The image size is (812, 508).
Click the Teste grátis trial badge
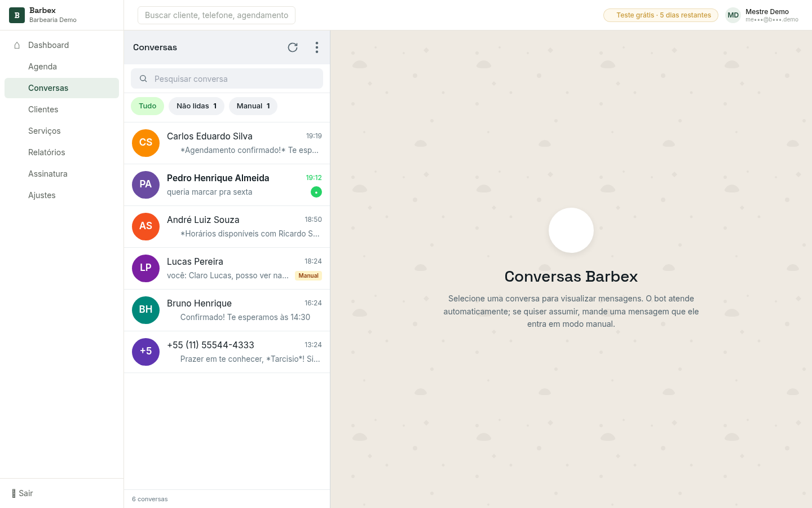[x=661, y=15]
